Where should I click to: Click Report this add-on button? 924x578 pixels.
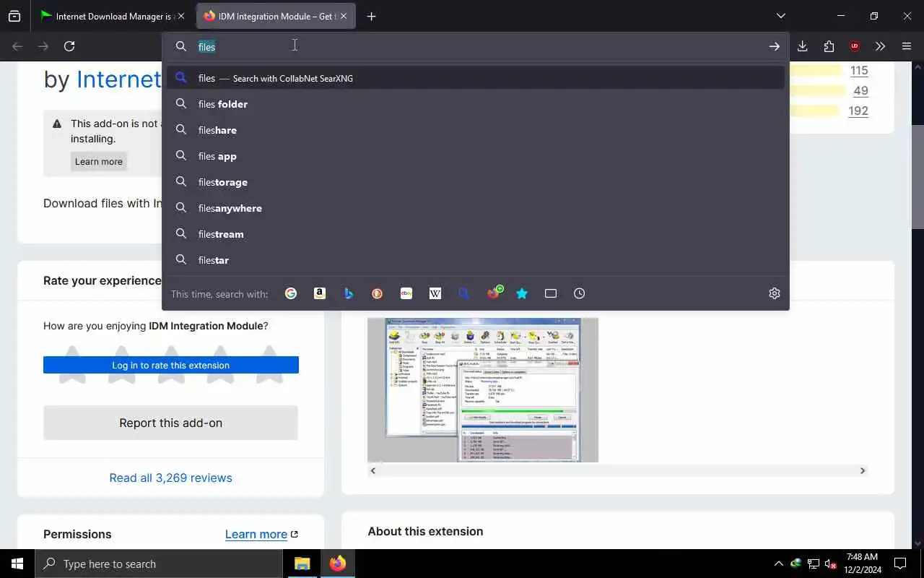pyautogui.click(x=171, y=423)
